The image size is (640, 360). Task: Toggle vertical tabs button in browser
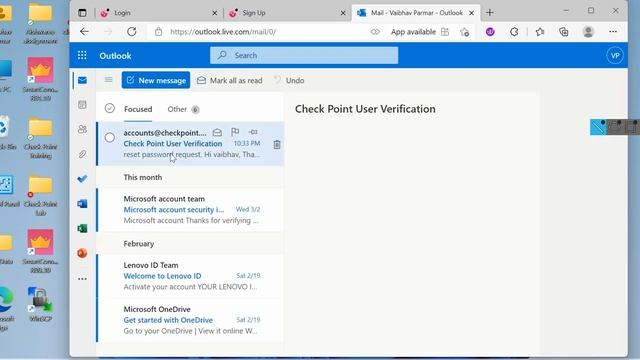point(82,13)
